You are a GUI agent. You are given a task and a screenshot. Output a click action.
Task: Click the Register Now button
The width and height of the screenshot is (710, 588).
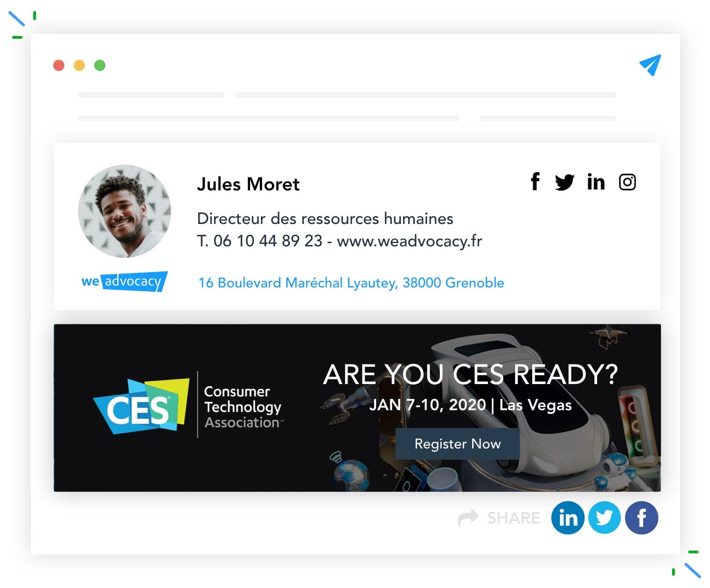tap(458, 444)
